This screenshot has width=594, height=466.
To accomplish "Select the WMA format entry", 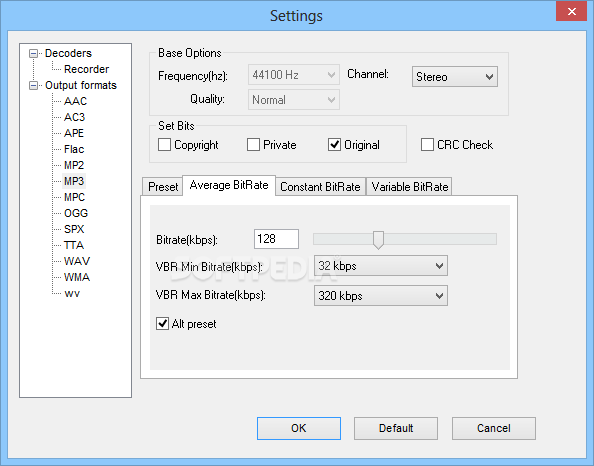I will 77,277.
